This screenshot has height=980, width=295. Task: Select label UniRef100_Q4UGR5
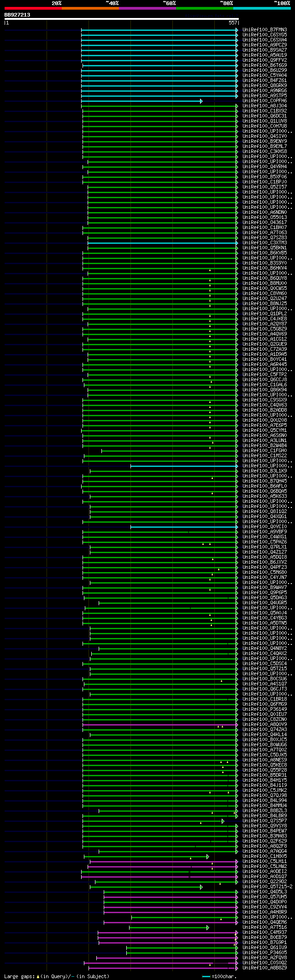pos(265,603)
